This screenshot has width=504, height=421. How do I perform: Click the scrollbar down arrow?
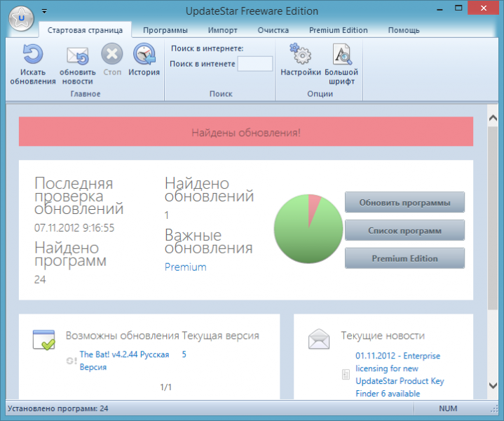(493, 385)
